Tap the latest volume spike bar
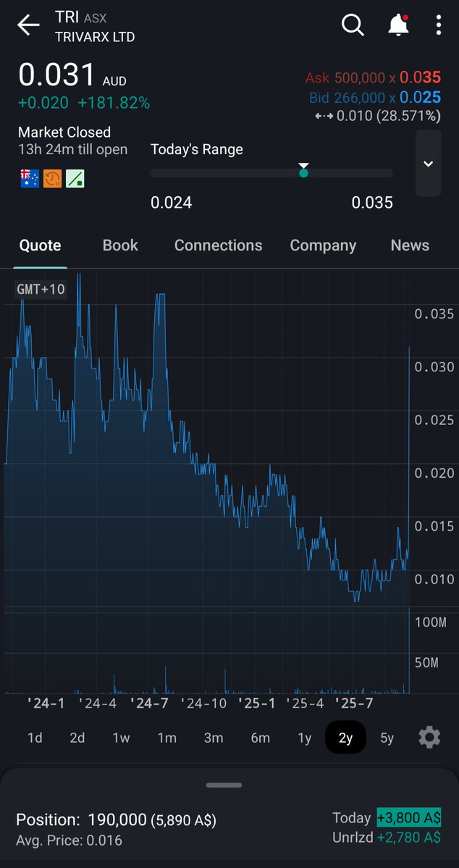The height and width of the screenshot is (868, 459). click(x=409, y=650)
